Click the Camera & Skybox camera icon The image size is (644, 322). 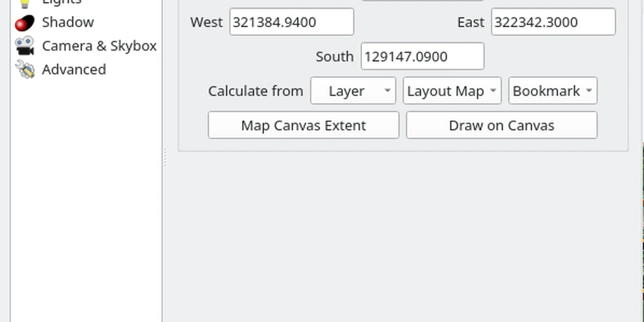(x=24, y=46)
